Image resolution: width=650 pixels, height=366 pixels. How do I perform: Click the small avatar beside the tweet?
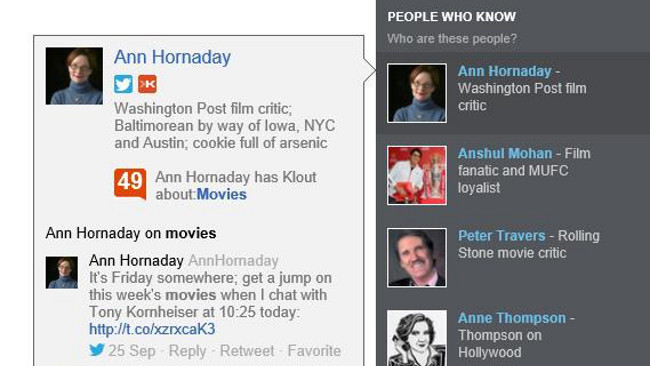62,272
